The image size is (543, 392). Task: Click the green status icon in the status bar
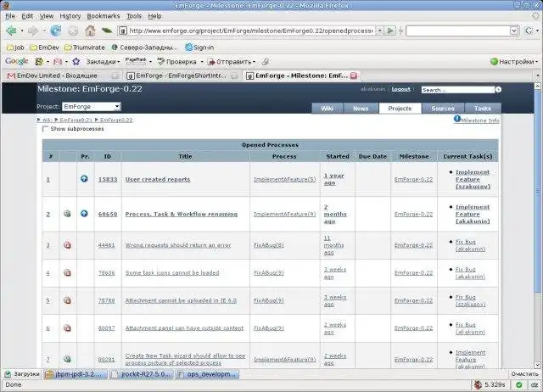coord(518,384)
